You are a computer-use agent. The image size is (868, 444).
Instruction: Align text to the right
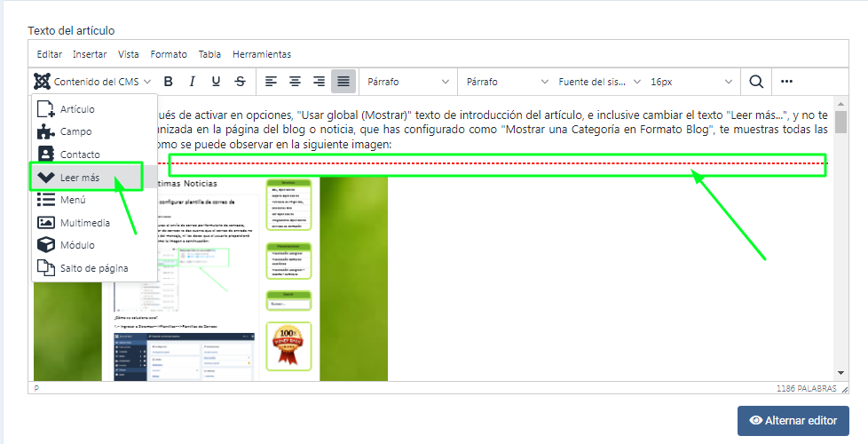[x=320, y=82]
